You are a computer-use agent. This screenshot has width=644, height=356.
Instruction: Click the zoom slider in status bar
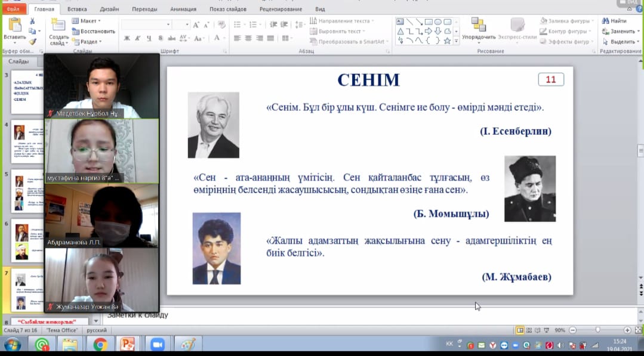coord(597,330)
